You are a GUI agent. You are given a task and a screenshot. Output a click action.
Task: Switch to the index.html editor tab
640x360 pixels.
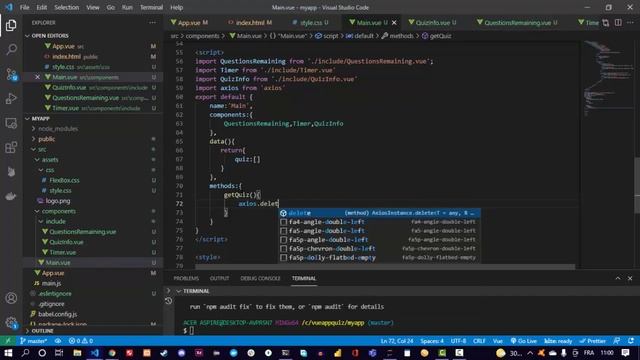250,23
